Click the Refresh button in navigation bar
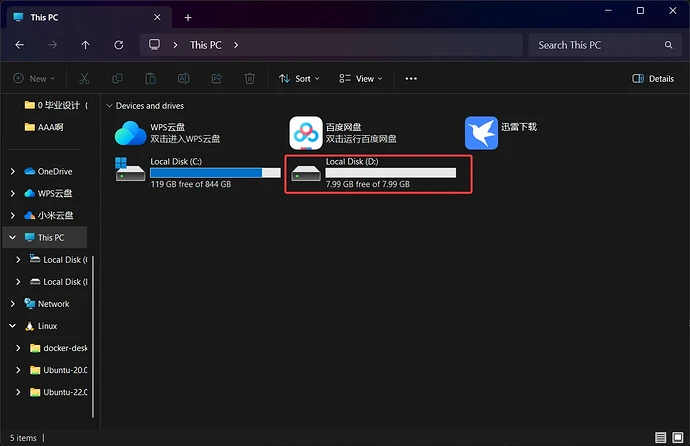The image size is (690, 446). tap(119, 45)
